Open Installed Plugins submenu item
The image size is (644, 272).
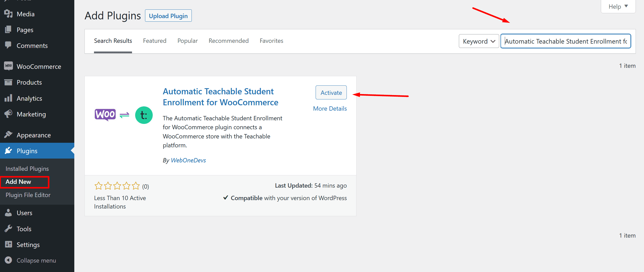click(x=27, y=169)
